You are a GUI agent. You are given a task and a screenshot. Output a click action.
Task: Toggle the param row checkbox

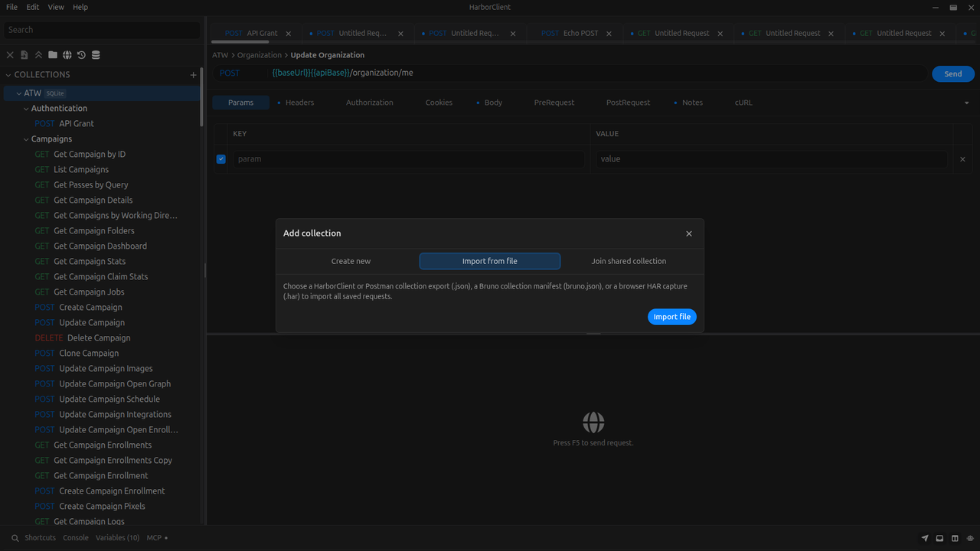[x=221, y=159]
